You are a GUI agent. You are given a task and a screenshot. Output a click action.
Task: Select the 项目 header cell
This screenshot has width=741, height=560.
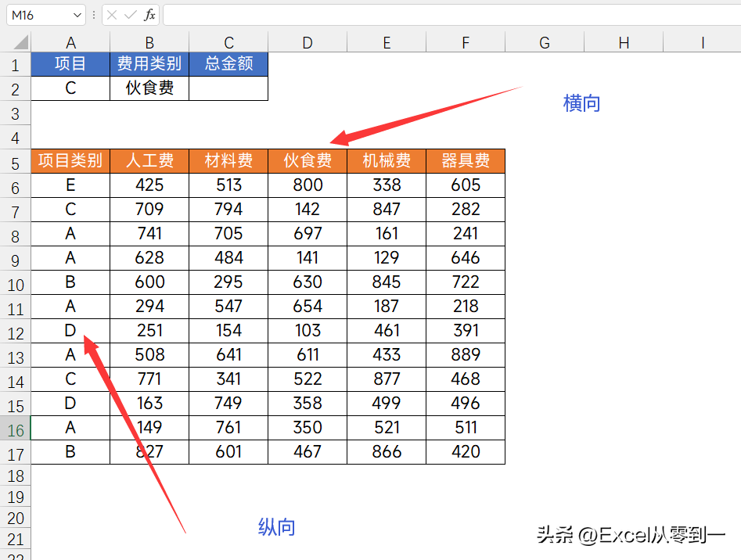tap(70, 64)
